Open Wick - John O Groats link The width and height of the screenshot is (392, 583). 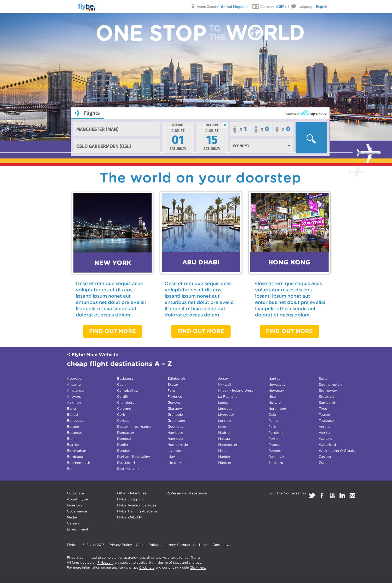[x=337, y=451]
